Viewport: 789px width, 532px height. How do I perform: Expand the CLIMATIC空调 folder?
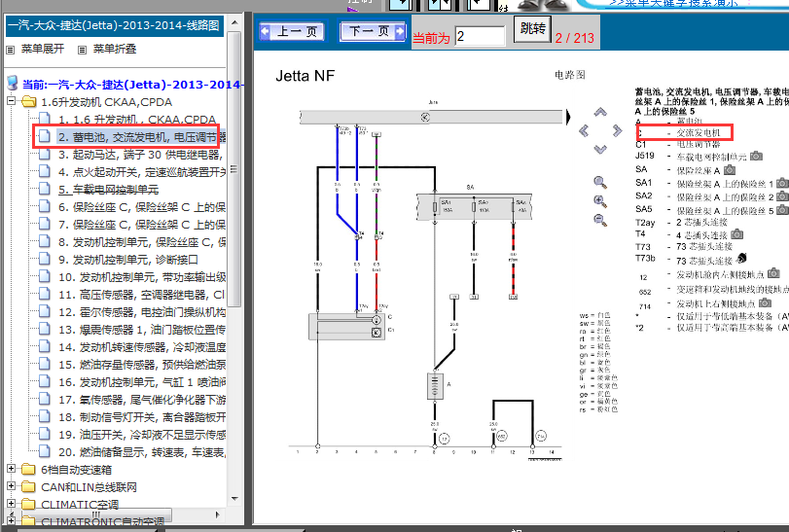[12, 505]
